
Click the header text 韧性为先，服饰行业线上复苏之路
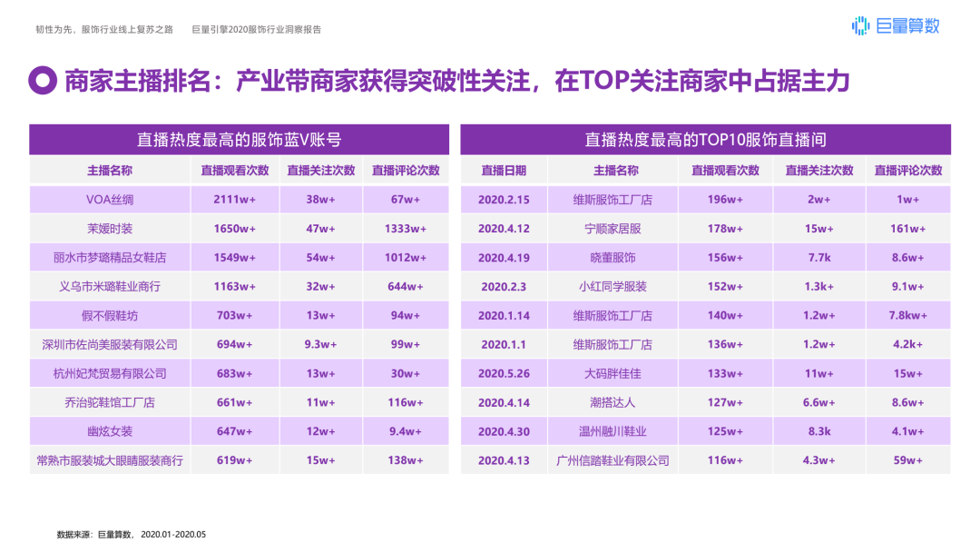coord(104,29)
